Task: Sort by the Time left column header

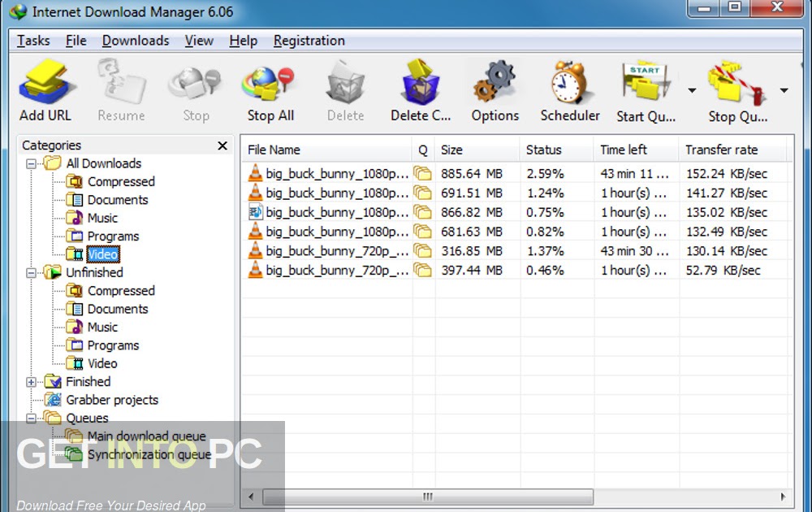Action: coord(636,150)
